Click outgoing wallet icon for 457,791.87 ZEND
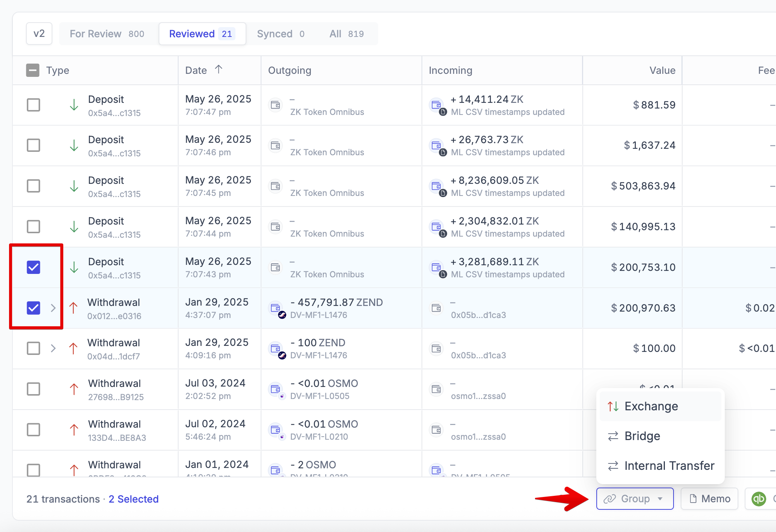 pyautogui.click(x=276, y=308)
